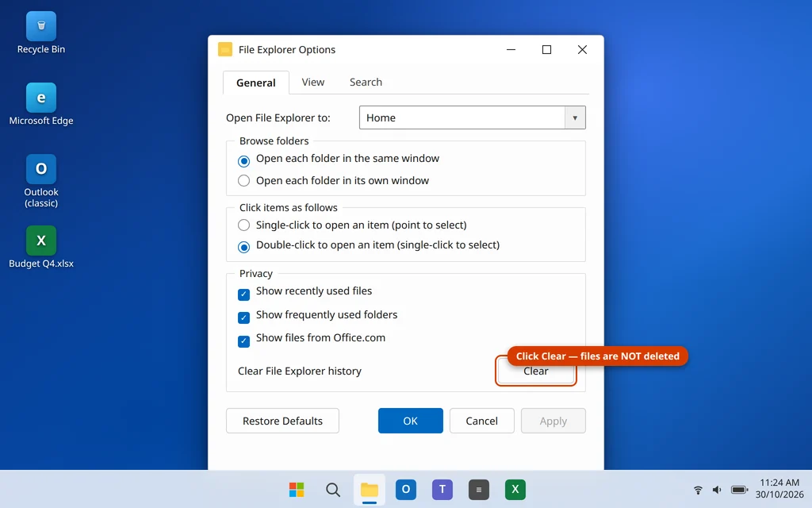
Task: Expand the Open File Explorer to dropdown arrow
Action: coord(575,117)
